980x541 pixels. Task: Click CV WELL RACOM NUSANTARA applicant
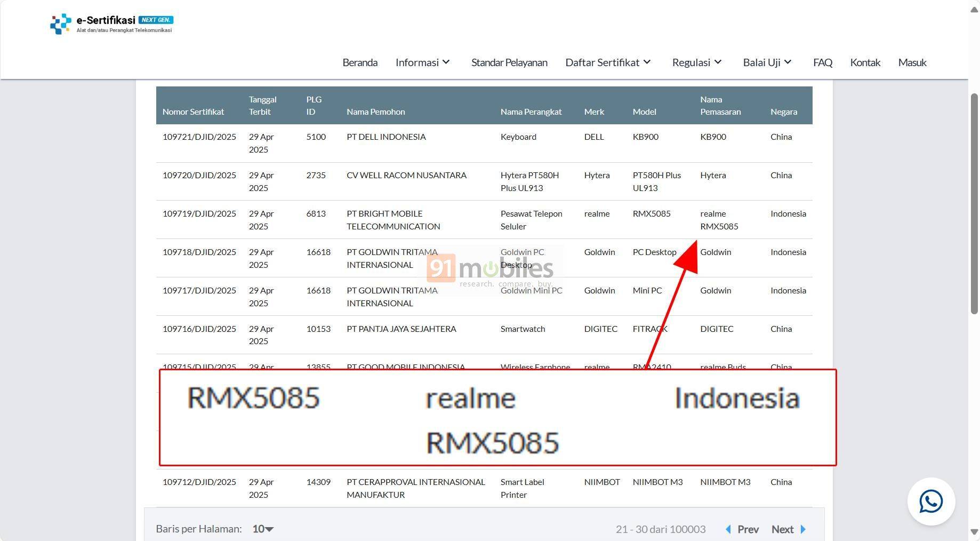point(406,175)
